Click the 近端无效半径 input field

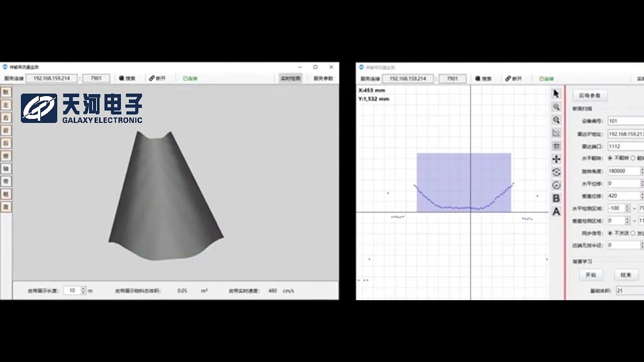[x=624, y=245]
